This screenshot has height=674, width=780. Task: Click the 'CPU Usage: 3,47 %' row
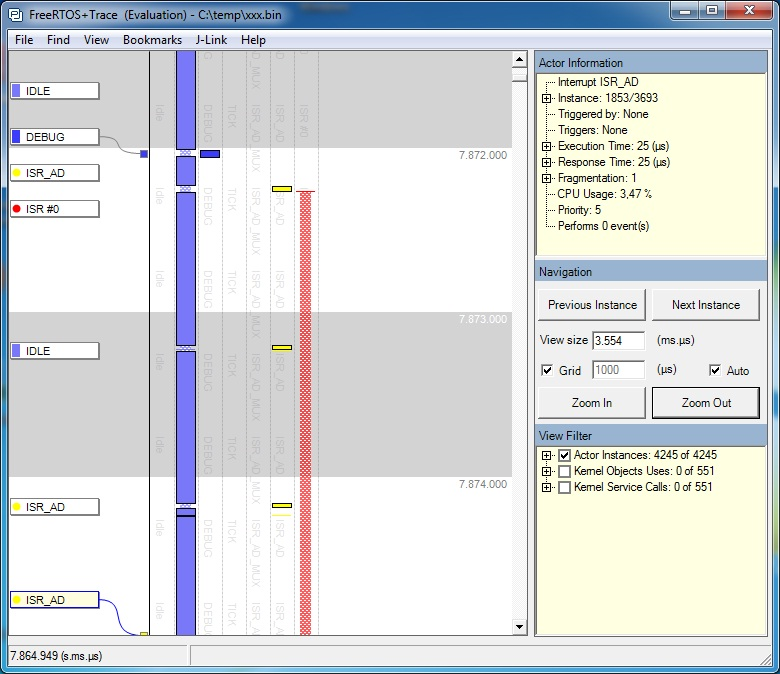tap(604, 194)
